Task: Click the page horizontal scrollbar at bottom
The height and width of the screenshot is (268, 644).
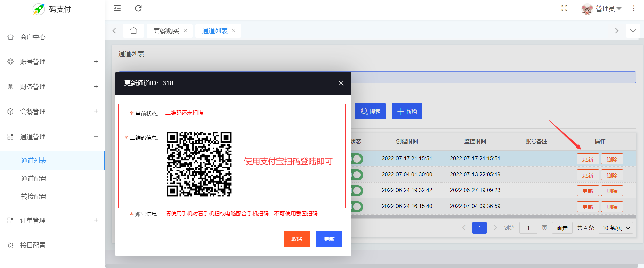Action: (x=372, y=266)
